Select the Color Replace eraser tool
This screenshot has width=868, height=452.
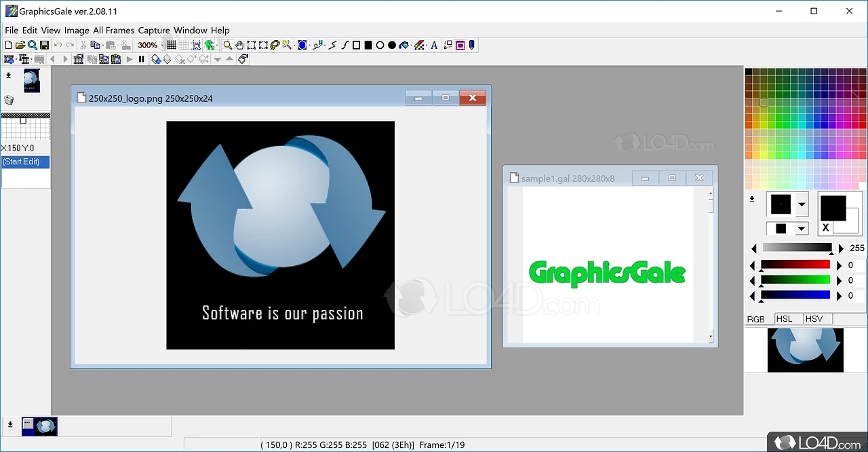(x=420, y=45)
